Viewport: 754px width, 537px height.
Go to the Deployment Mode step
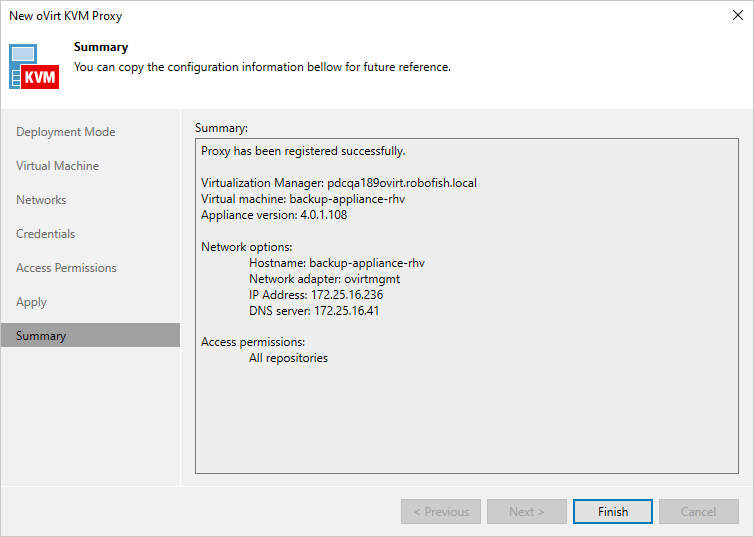66,132
